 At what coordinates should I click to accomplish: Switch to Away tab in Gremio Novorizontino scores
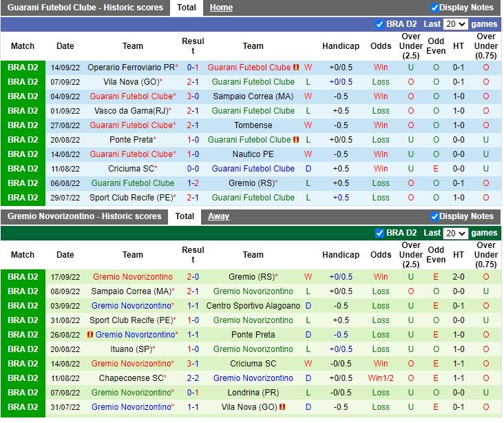pos(218,216)
